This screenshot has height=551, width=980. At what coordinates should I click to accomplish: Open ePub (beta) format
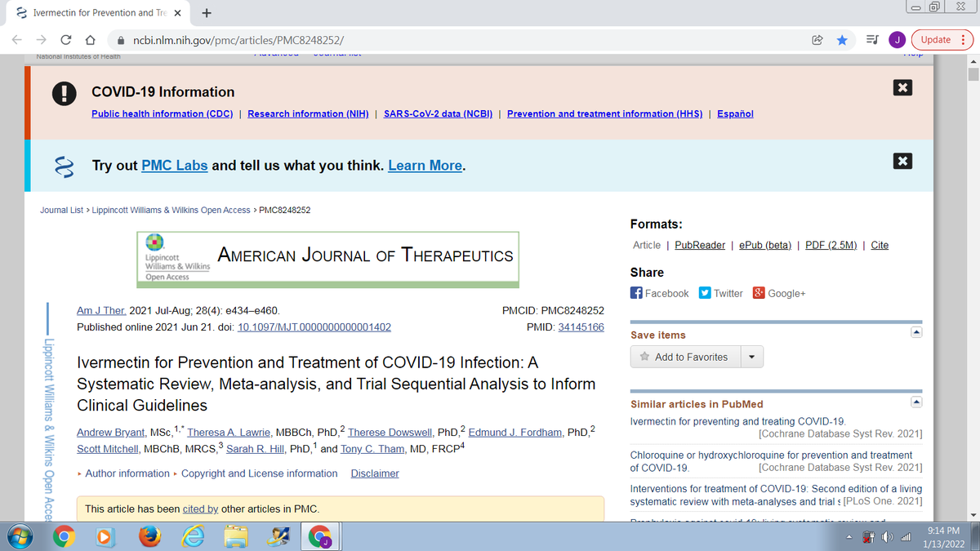coord(765,245)
